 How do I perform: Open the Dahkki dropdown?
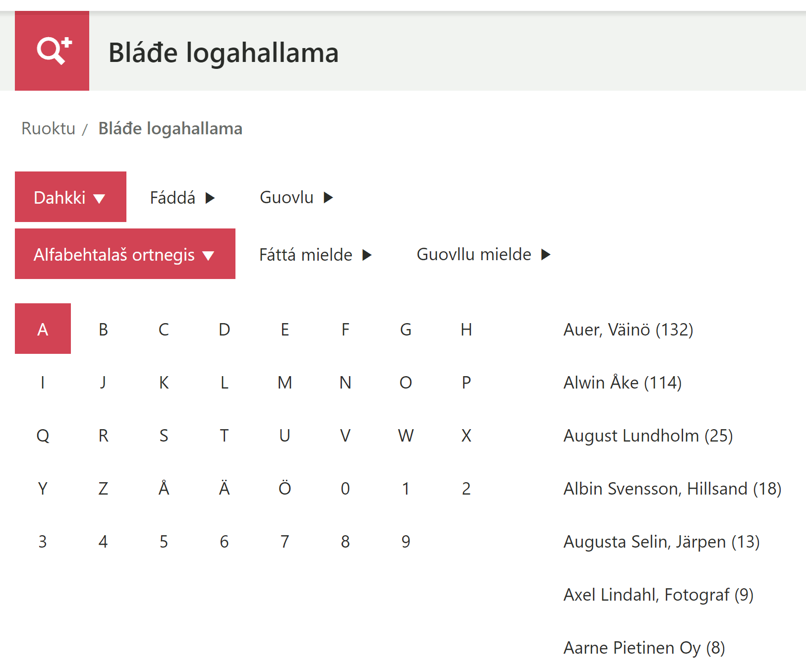click(x=70, y=197)
